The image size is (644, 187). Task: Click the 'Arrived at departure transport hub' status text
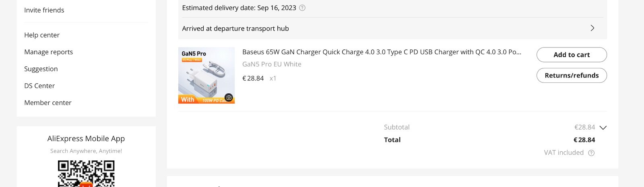[x=235, y=29]
